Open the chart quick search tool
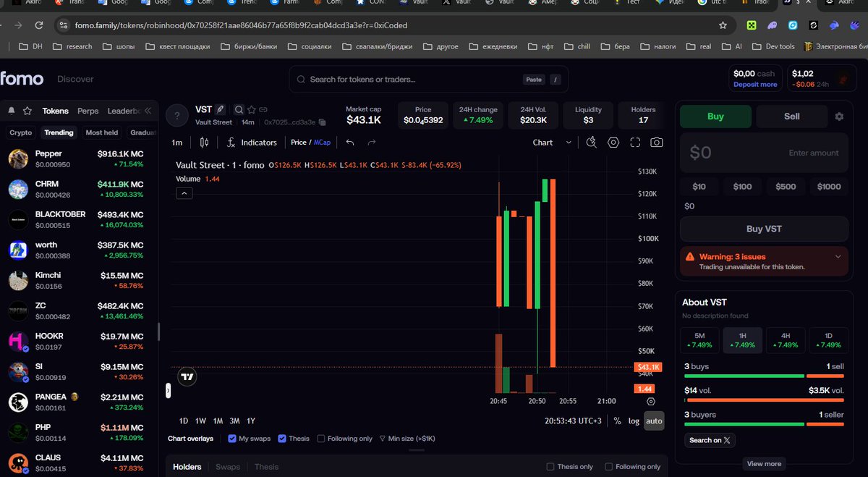This screenshot has height=477, width=868. (592, 143)
